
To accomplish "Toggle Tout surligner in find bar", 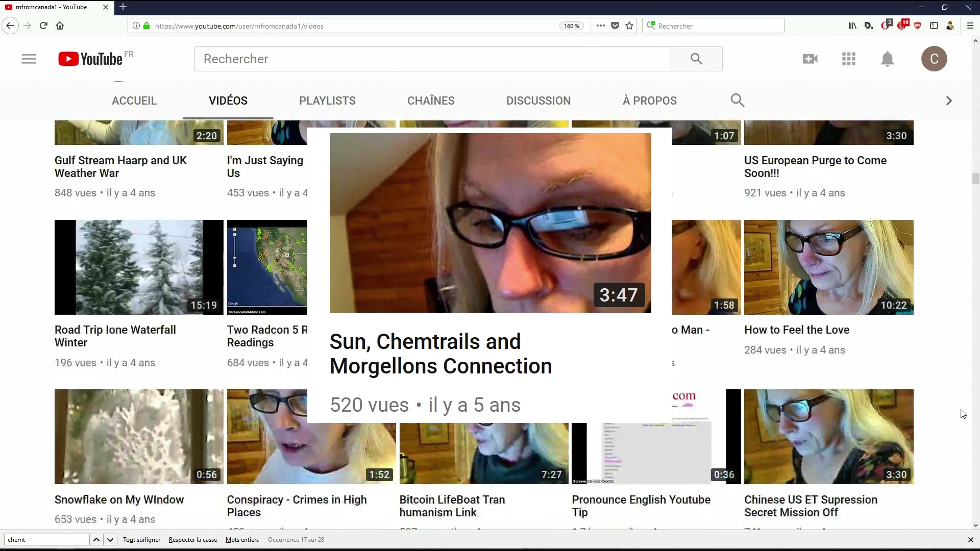I will coord(141,540).
